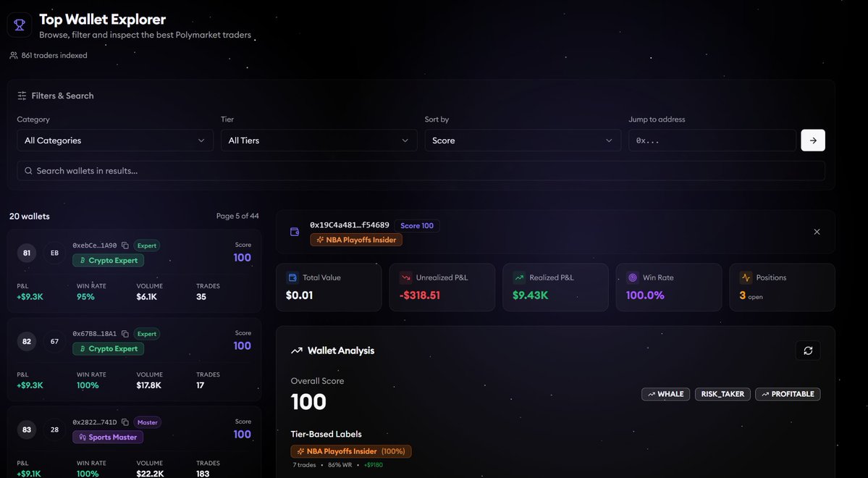Viewport: 868px width, 478px height.
Task: Click the traders indexed people icon
Action: coord(14,55)
